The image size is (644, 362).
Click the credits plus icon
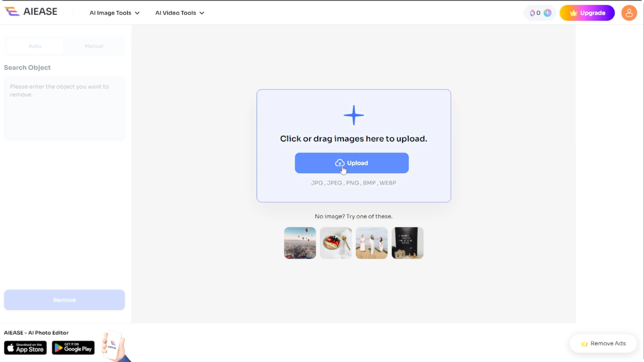548,13
